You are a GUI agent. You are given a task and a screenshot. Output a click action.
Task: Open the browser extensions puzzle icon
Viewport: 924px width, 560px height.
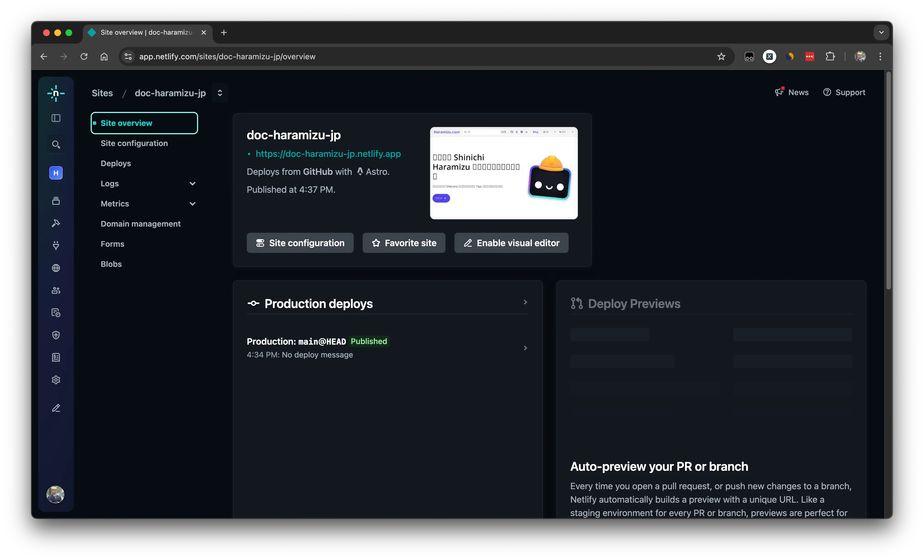[830, 57]
